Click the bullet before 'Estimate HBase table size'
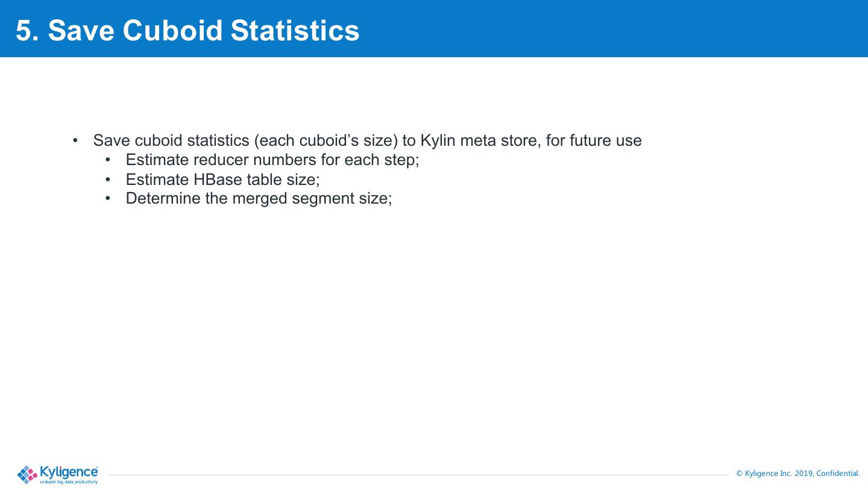 (108, 180)
